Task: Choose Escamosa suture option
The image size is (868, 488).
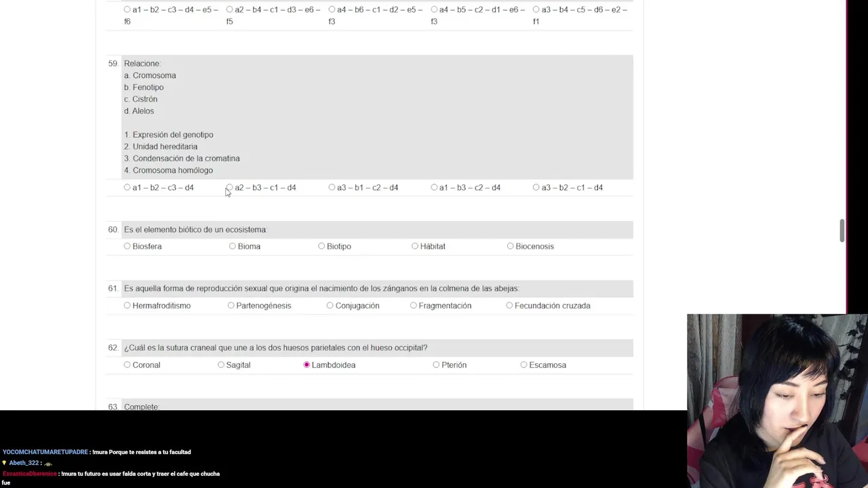Action: [524, 365]
